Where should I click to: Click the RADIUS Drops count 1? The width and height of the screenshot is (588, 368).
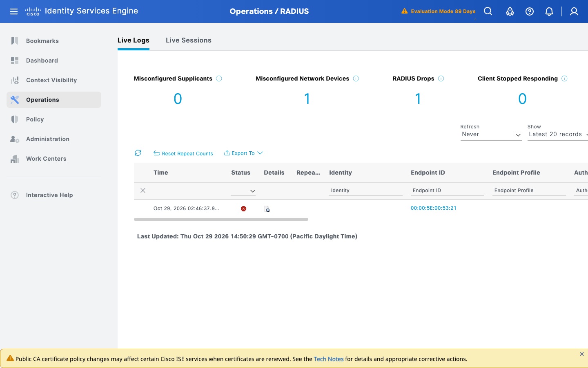418,99
